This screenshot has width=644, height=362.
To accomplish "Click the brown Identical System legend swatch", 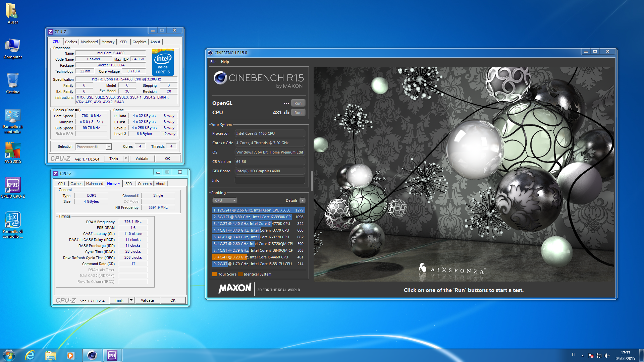I will click(x=240, y=274).
